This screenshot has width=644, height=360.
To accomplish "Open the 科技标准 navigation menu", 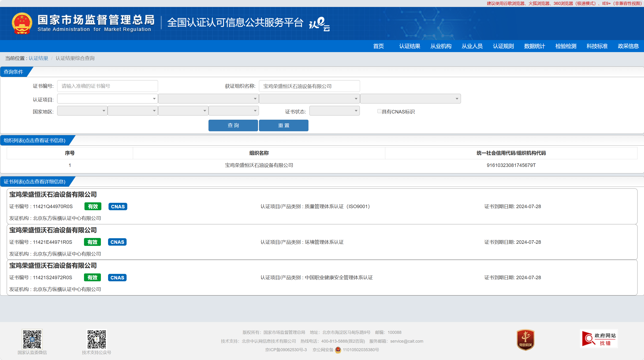I will coord(597,46).
